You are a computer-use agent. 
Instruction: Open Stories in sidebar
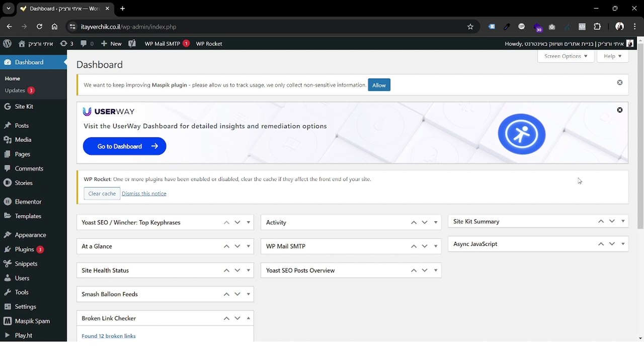(x=33, y=183)
